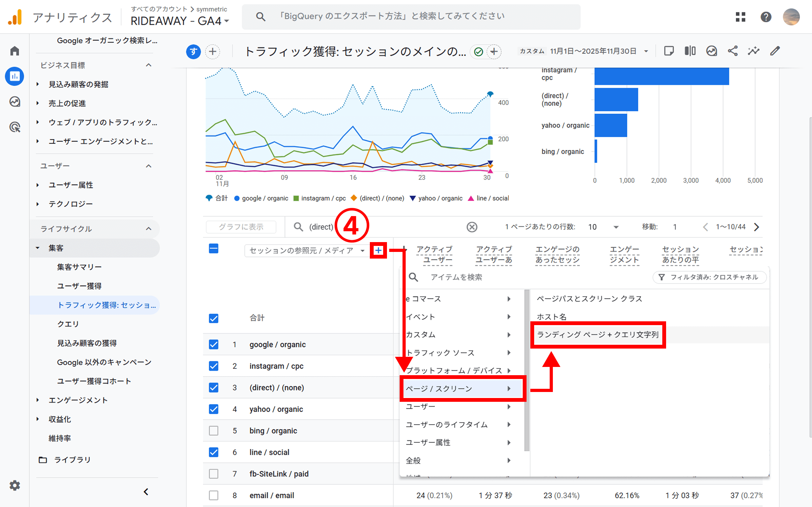
Task: Click the pencil customize report icon
Action: coord(775,51)
